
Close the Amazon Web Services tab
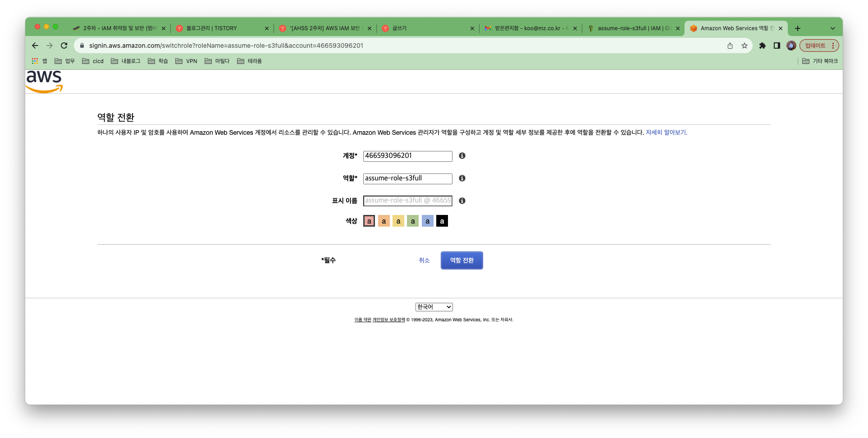[x=781, y=28]
